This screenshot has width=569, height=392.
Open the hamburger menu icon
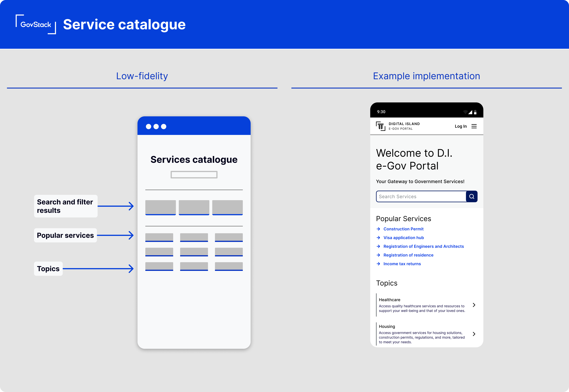(x=474, y=126)
